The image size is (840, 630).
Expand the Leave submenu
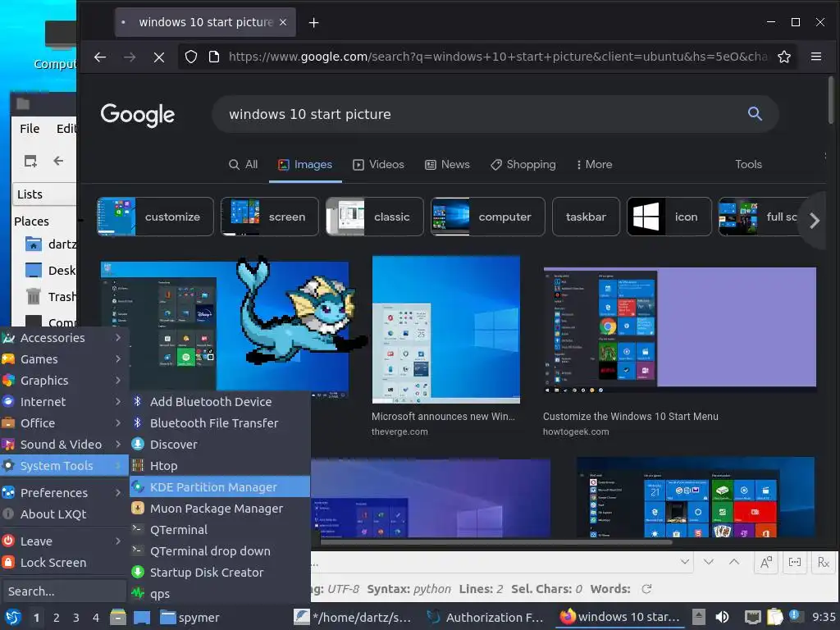pos(64,541)
